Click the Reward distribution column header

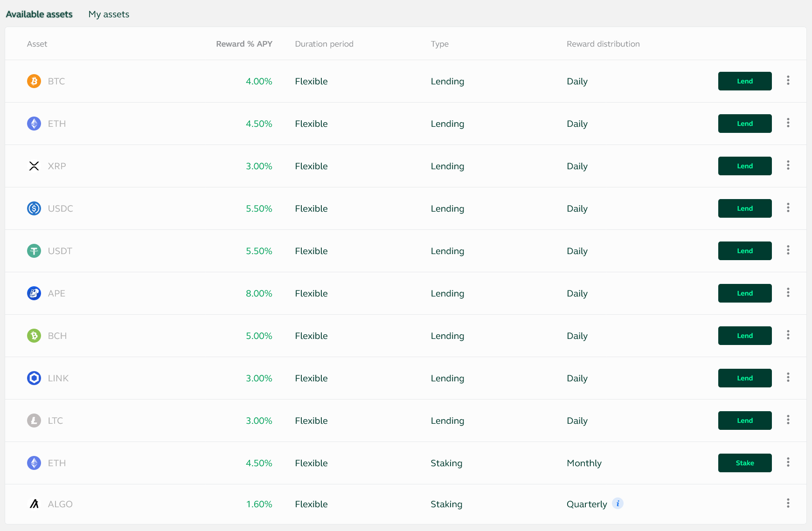[603, 44]
